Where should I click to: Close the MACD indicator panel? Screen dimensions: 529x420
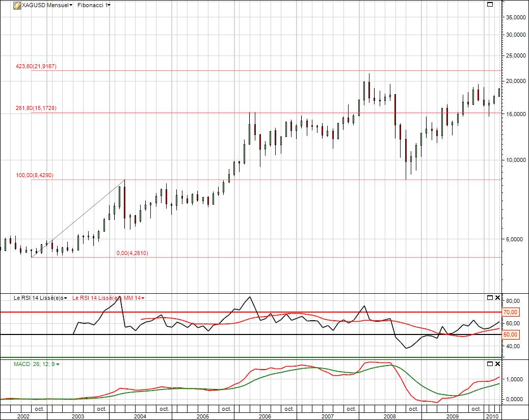click(498, 364)
